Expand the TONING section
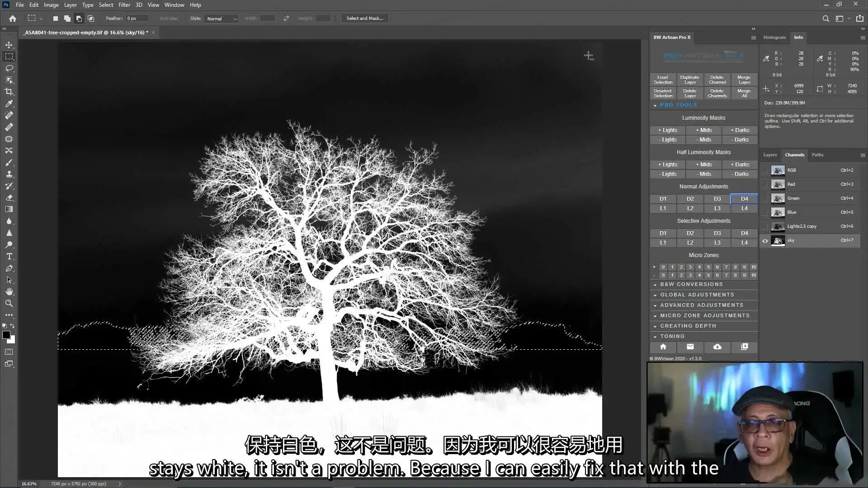868x488 pixels. [703, 336]
